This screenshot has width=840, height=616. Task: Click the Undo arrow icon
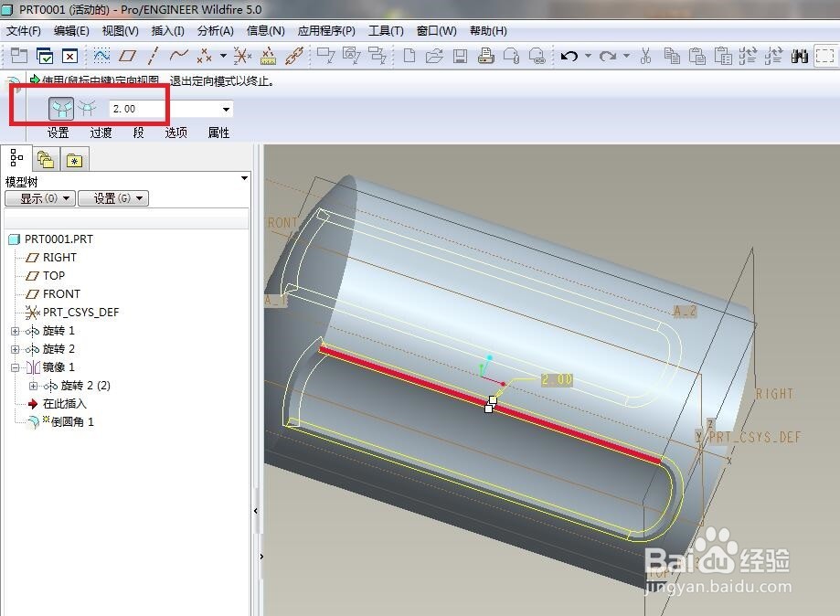569,55
